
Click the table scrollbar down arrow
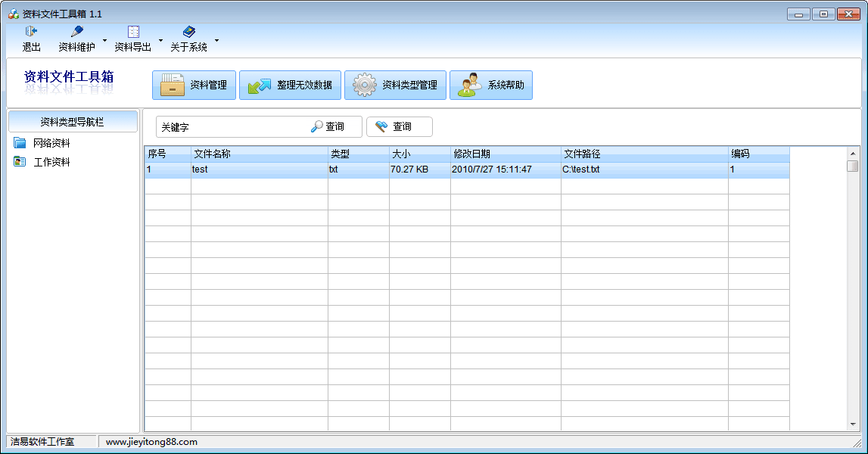pos(853,424)
